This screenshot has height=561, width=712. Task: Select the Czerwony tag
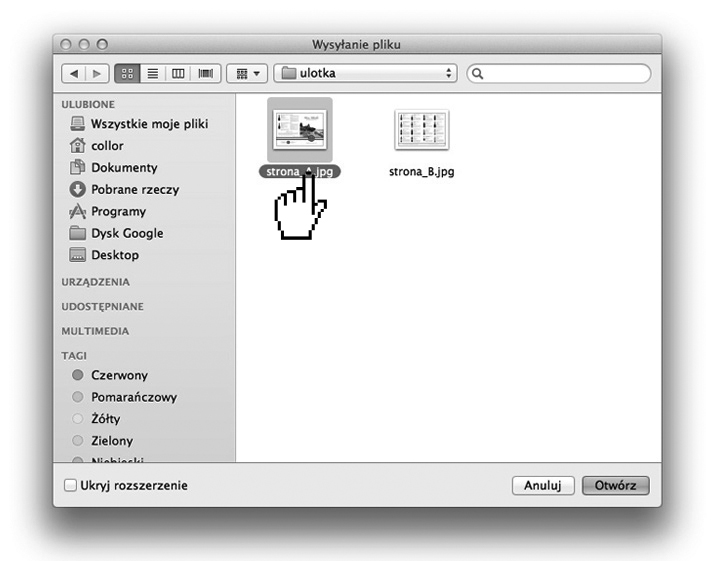(x=118, y=375)
